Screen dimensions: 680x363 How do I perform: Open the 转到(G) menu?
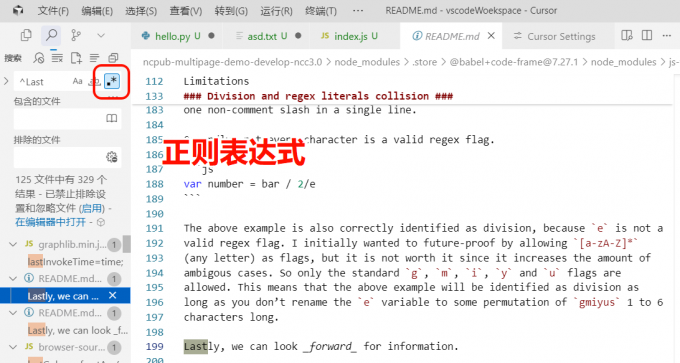pyautogui.click(x=231, y=10)
